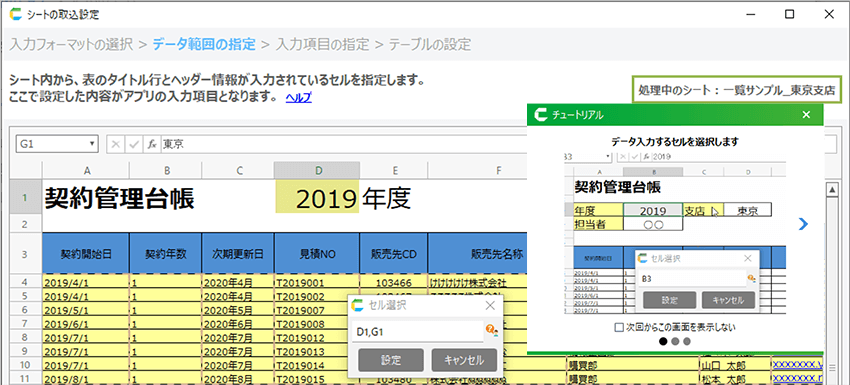Image resolution: width=850 pixels, height=385 pixels.
Task: Select the first tutorial page dot
Action: pos(663,342)
